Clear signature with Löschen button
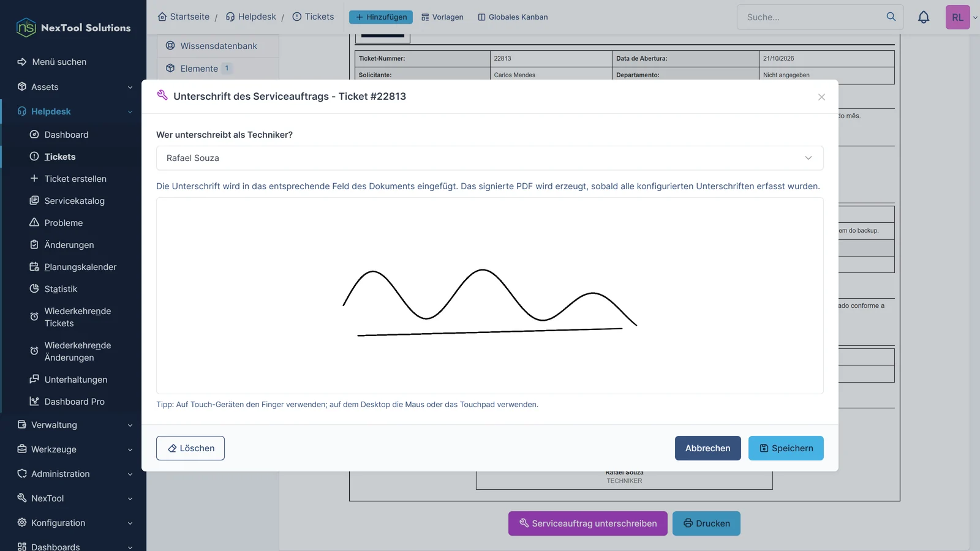This screenshot has width=980, height=551. tap(190, 448)
